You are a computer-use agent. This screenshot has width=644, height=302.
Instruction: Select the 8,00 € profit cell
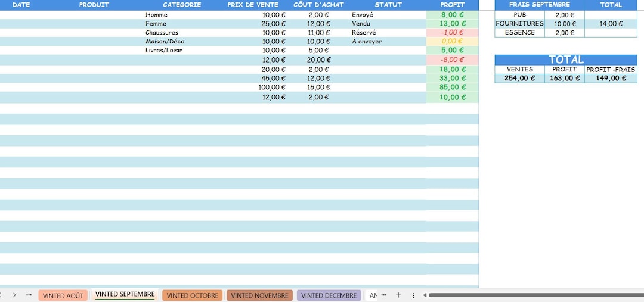pos(452,15)
